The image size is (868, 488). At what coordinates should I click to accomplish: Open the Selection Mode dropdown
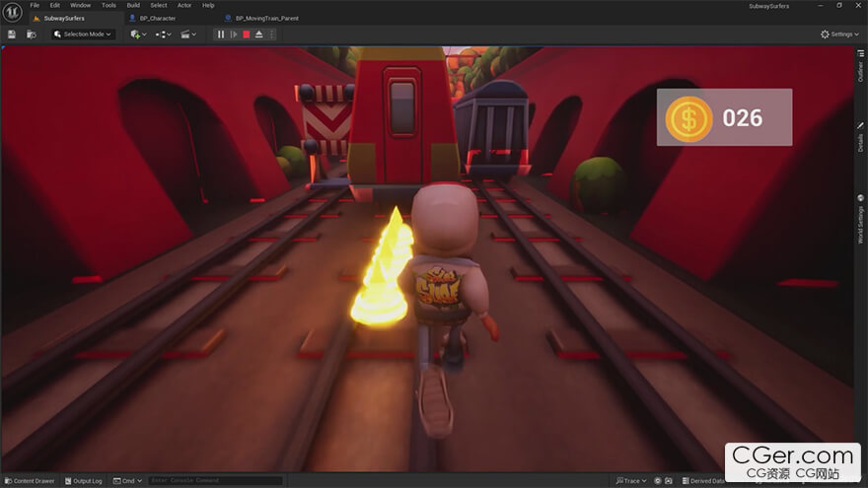coord(83,35)
